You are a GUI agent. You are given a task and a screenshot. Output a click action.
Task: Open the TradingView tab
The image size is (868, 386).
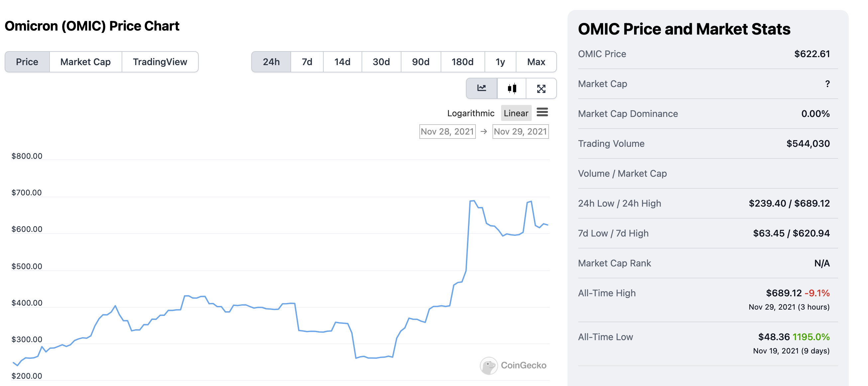[x=160, y=62]
